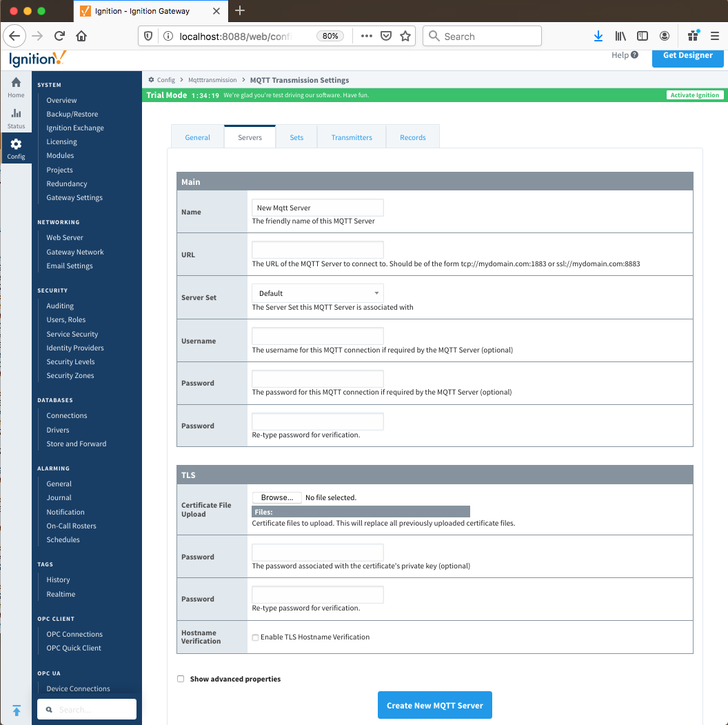Check Show advanced properties
728x725 pixels.
coord(181,679)
